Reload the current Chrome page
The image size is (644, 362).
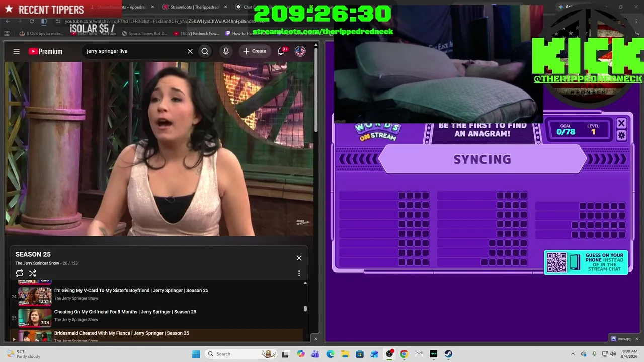pyautogui.click(x=32, y=21)
